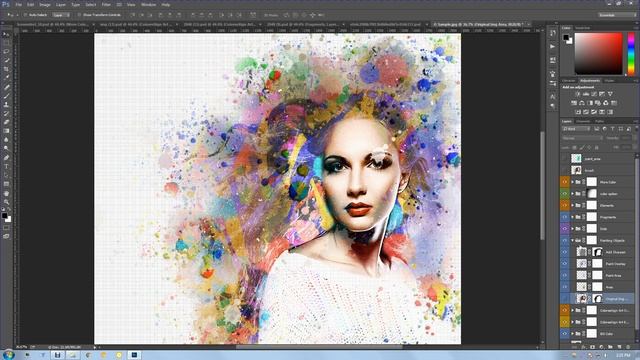Select the Eraser tool
The height and width of the screenshot is (360, 640).
[x=6, y=122]
